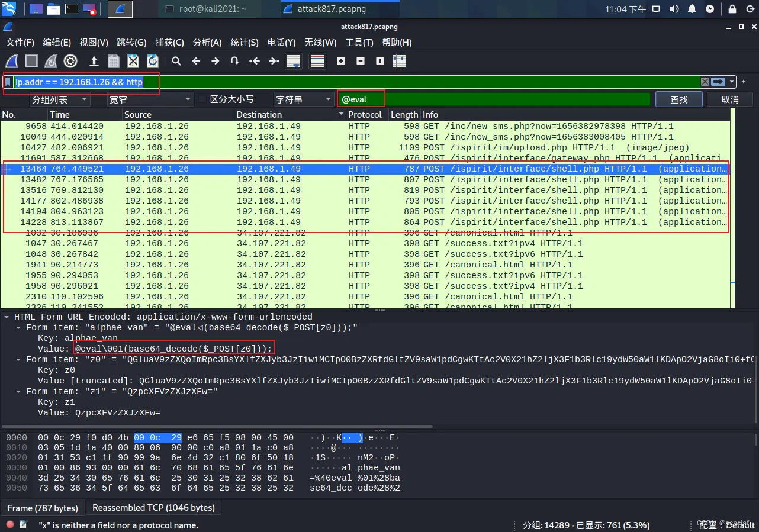Select packet 10427 upload.php POST
Viewport: 759px width, 532px height.
(365, 147)
